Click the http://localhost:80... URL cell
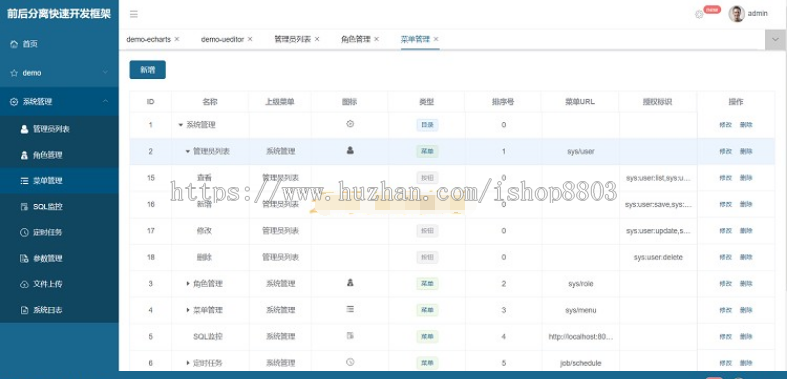 pyautogui.click(x=581, y=337)
